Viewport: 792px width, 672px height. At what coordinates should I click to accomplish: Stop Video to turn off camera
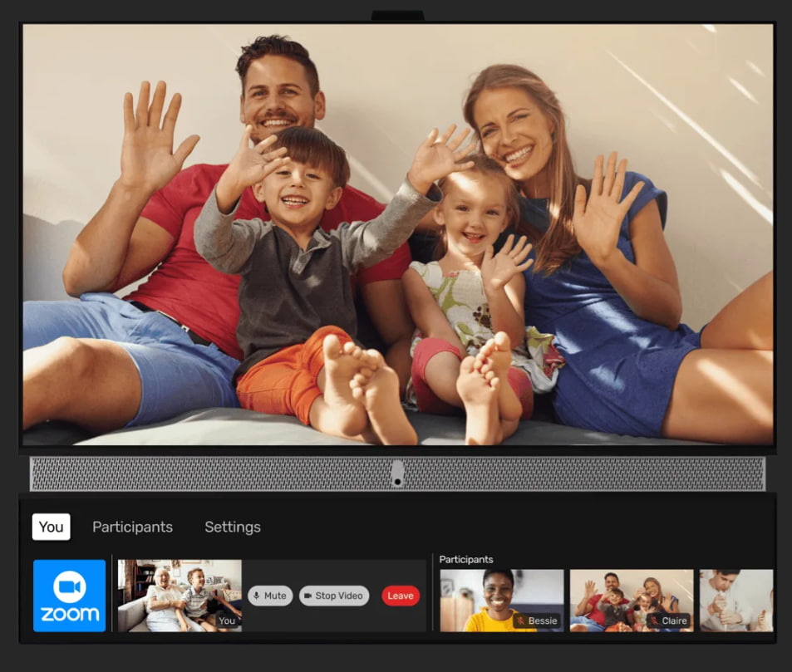click(334, 596)
